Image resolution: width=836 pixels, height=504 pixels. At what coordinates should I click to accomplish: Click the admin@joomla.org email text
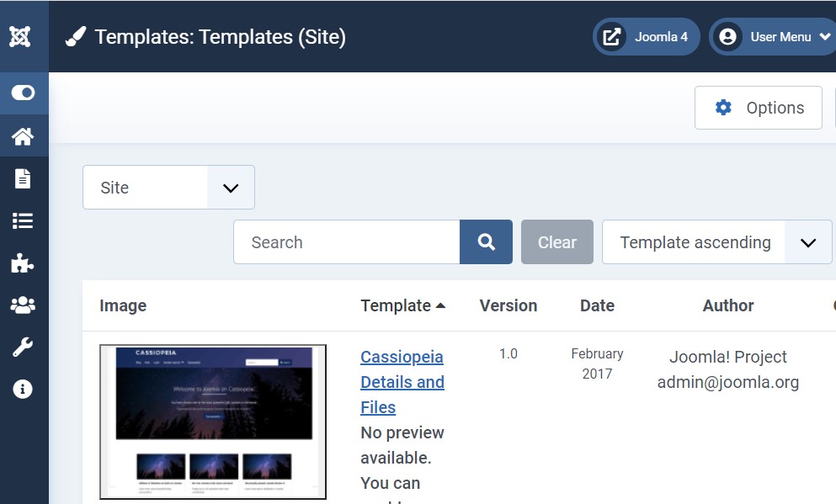[x=728, y=382]
